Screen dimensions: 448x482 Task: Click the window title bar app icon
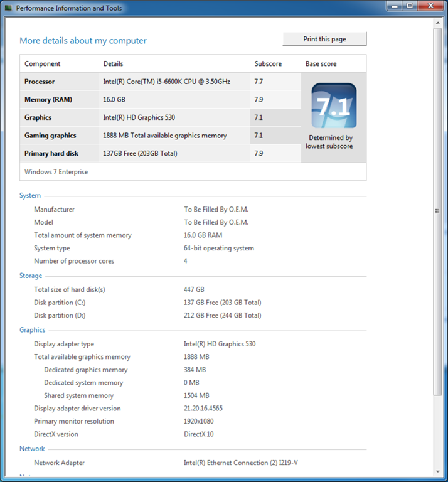[x=8, y=8]
